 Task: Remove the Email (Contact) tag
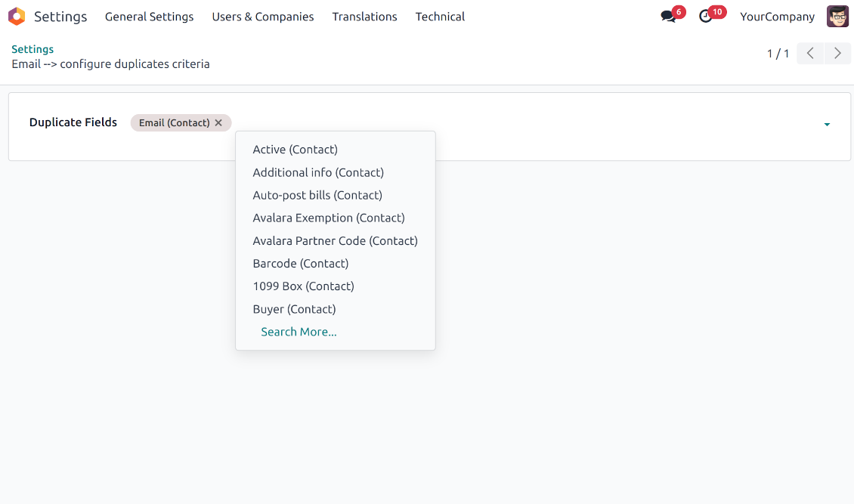click(x=218, y=123)
